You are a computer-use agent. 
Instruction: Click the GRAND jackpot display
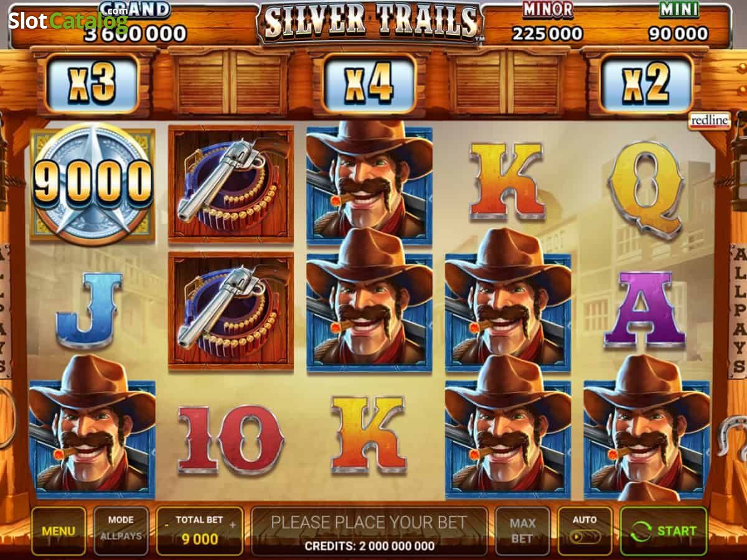[135, 22]
